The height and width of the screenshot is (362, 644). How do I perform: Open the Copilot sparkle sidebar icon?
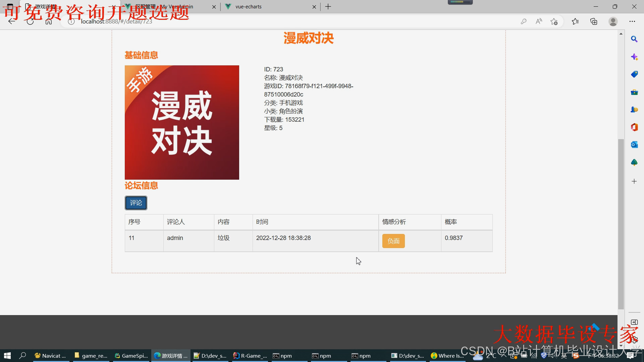point(634,57)
